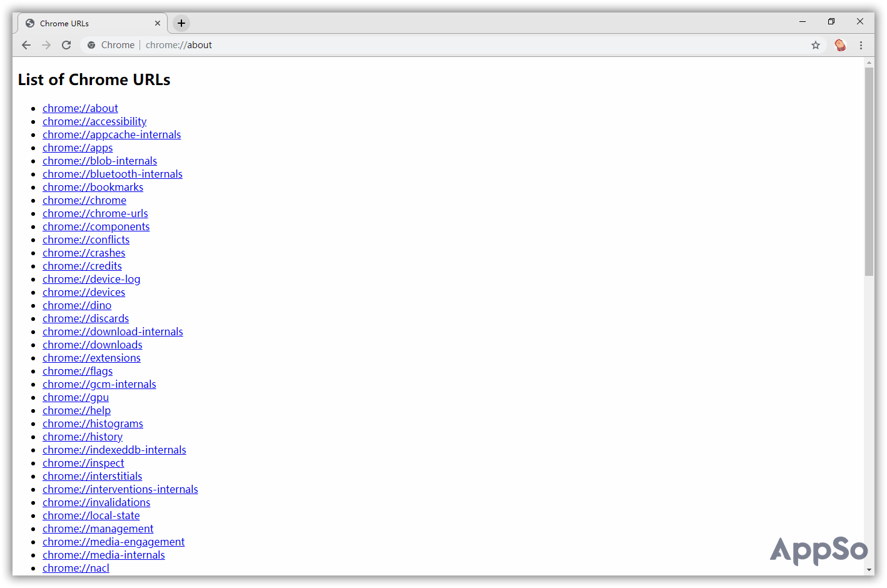Open the chrome://media-internals link
The width and height of the screenshot is (887, 588).
click(104, 555)
